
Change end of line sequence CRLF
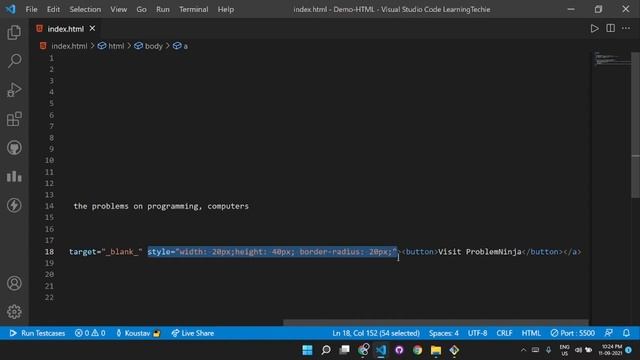(x=504, y=333)
